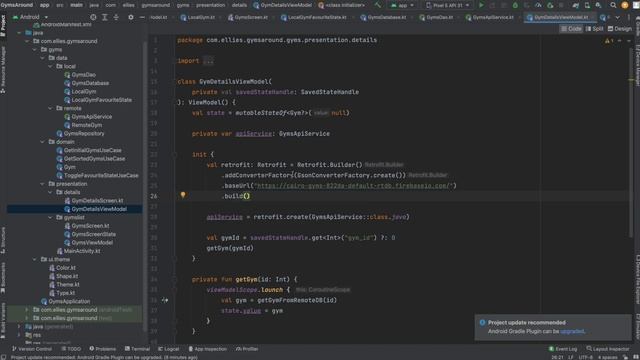Switch editor to Design view
Image resolution: width=640 pixels, height=360 pixels.
620,29
